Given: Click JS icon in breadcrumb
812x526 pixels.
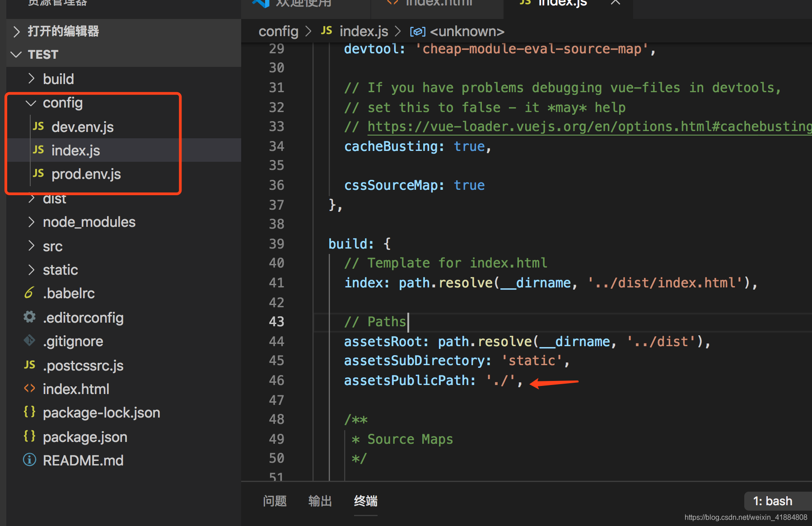Looking at the screenshot, I should (327, 31).
